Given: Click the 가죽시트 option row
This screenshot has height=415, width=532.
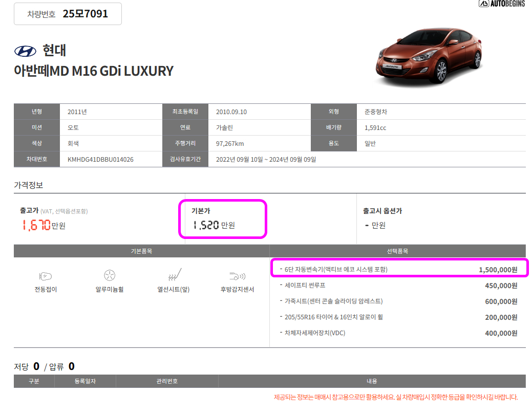Looking at the screenshot, I should point(398,301).
